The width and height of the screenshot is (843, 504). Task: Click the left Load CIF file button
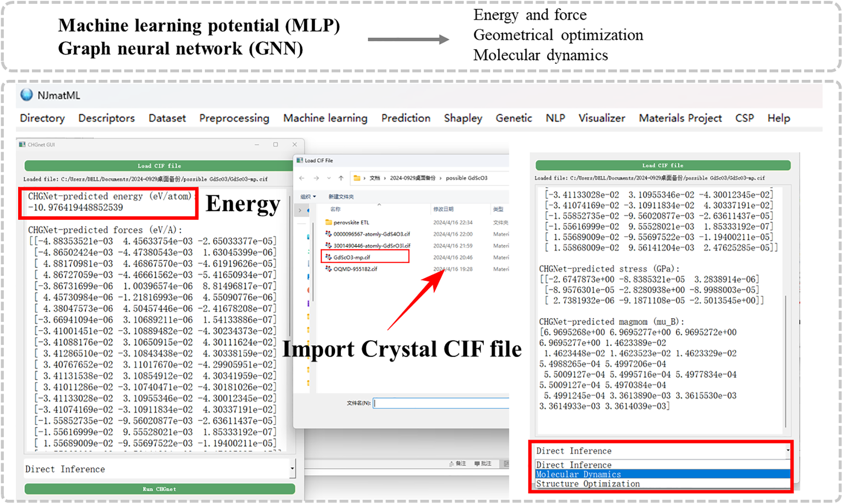coord(159,166)
